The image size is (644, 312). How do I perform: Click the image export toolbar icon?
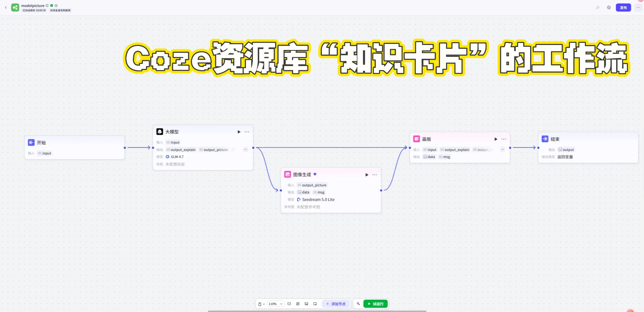click(306, 304)
